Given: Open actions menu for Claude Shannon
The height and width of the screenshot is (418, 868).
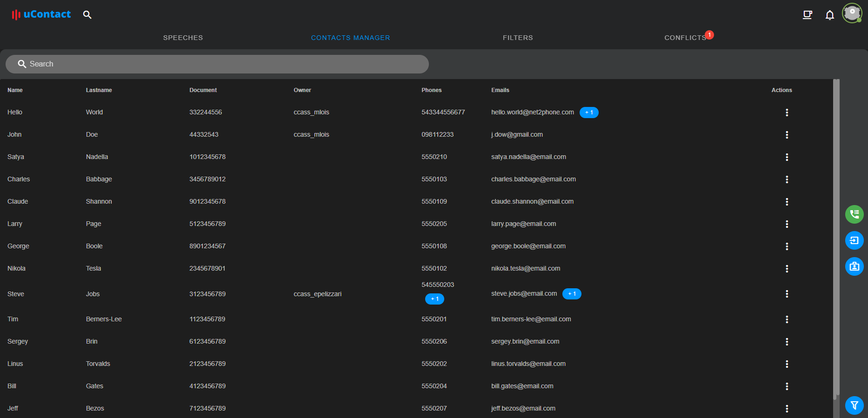Looking at the screenshot, I should (x=787, y=202).
